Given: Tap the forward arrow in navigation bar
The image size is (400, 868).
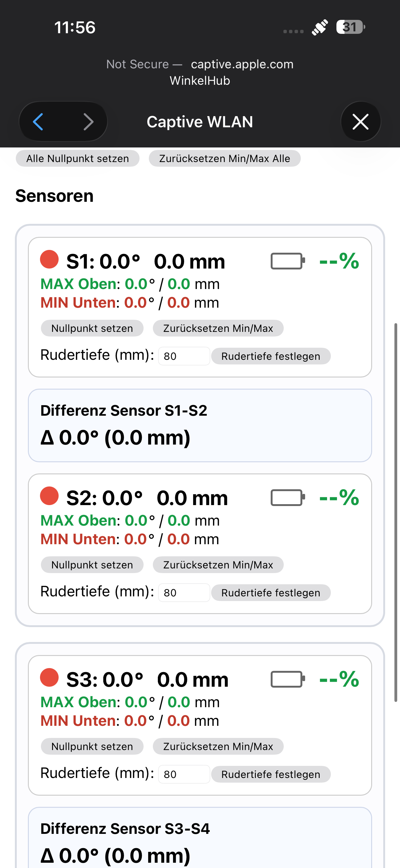Looking at the screenshot, I should pos(88,122).
